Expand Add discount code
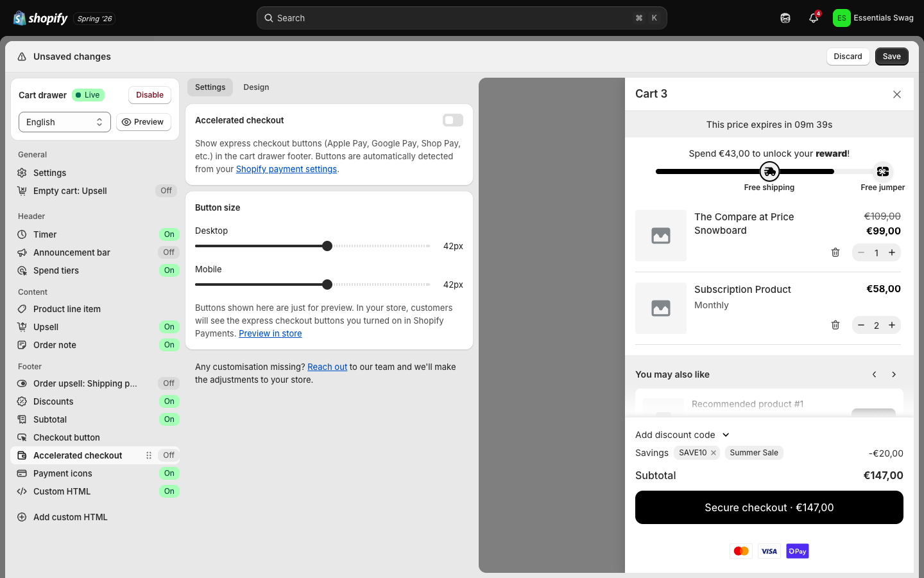This screenshot has height=578, width=924. 683,435
